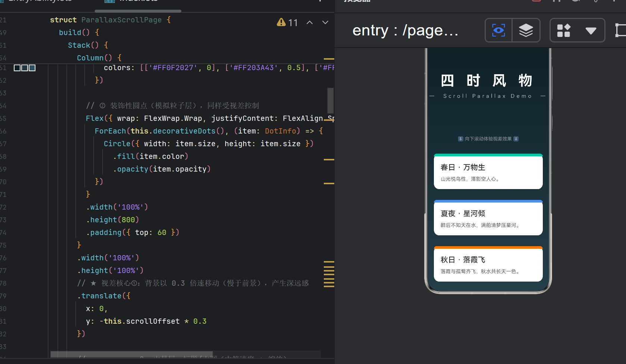Click the '.height(800)' line
Image resolution: width=626 pixels, height=364 pixels.
tap(113, 220)
